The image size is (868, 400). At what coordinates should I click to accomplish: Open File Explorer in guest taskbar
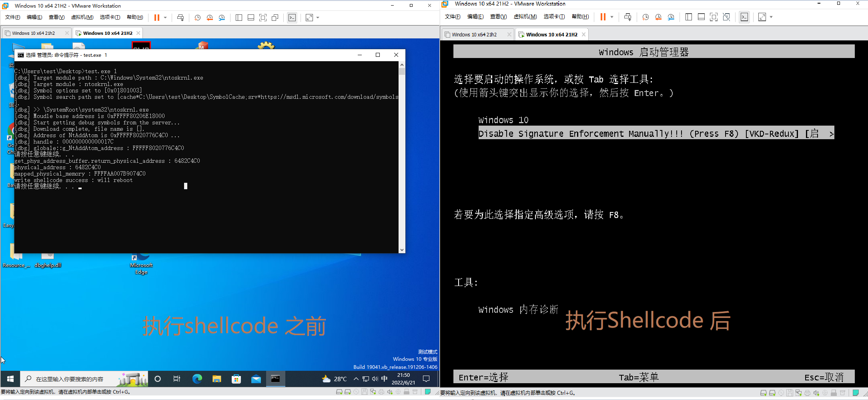[216, 379]
